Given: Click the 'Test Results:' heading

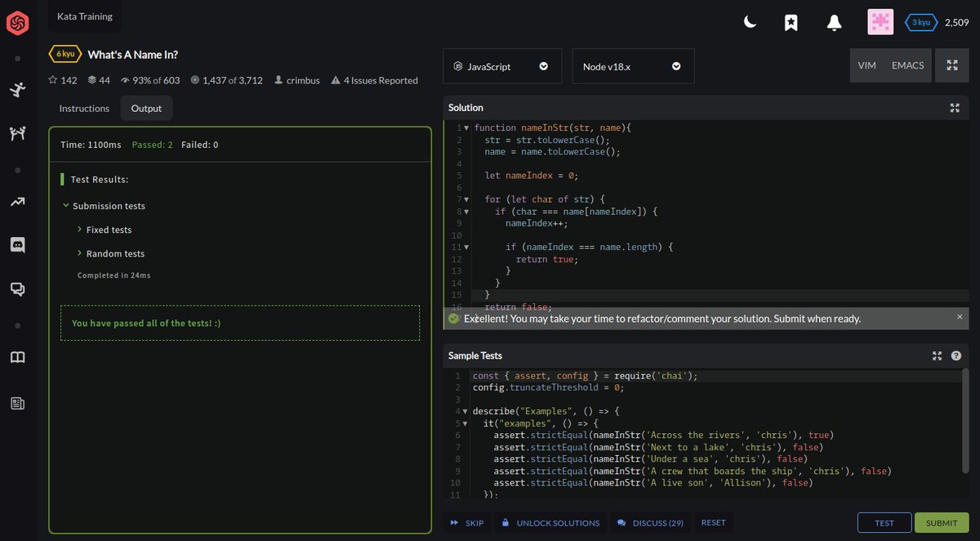Looking at the screenshot, I should (100, 179).
